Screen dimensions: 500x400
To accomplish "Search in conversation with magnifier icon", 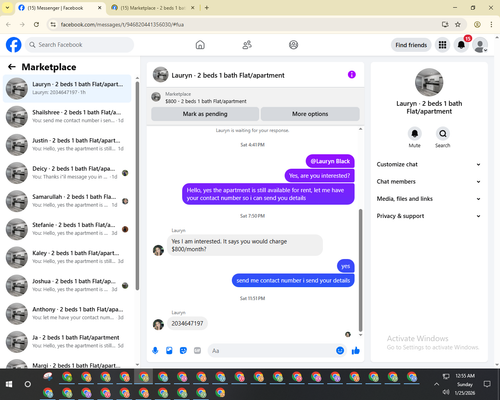I will pyautogui.click(x=443, y=134).
